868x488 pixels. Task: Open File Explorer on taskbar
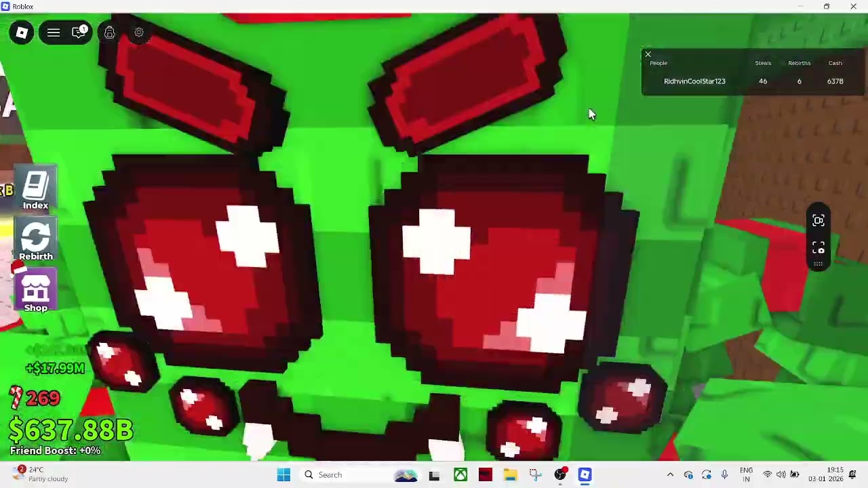(510, 475)
